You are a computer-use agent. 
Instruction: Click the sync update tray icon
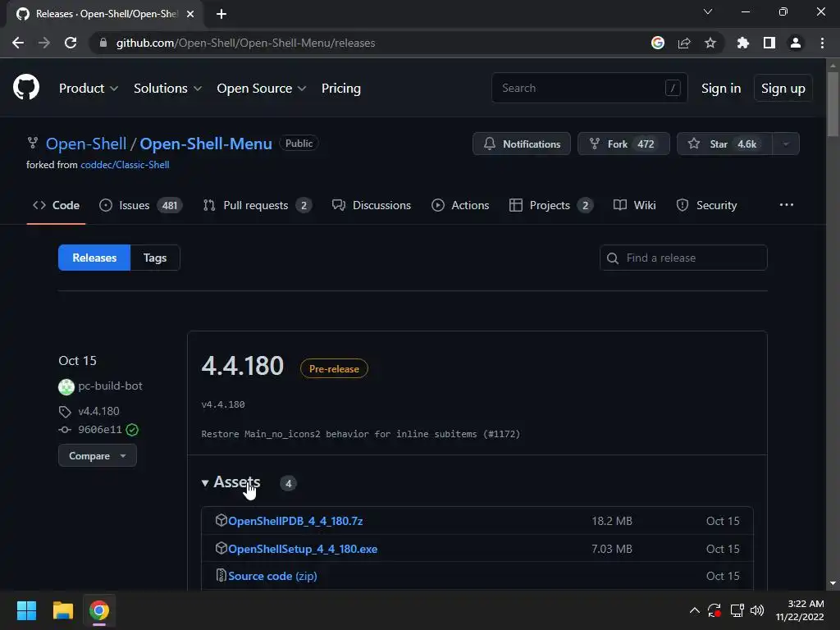[714, 610]
